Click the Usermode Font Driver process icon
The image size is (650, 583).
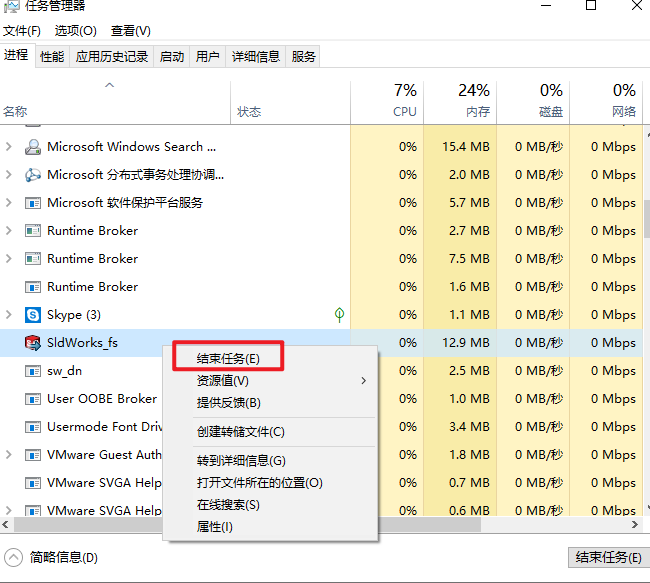coord(32,427)
